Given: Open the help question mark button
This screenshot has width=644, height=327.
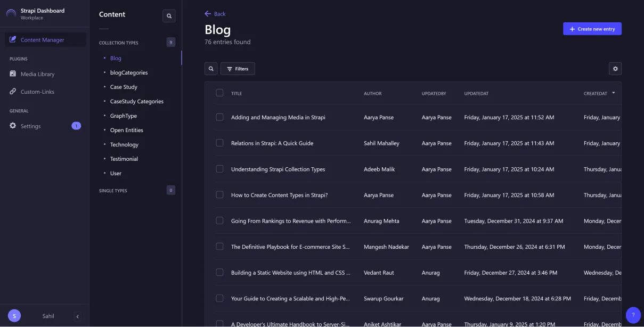Looking at the screenshot, I should pos(633,315).
